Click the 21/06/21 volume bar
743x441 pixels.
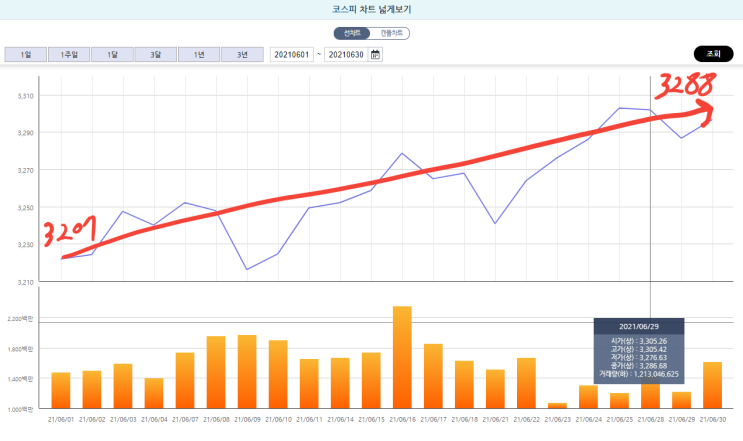coord(495,389)
